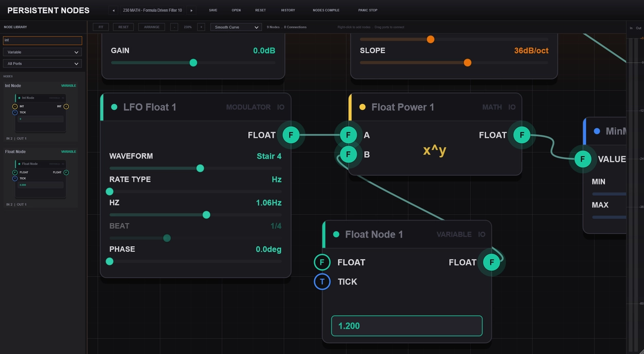This screenshot has width=644, height=354.
Task: Click NODES COMPILE in the top menu
Action: (x=326, y=10)
